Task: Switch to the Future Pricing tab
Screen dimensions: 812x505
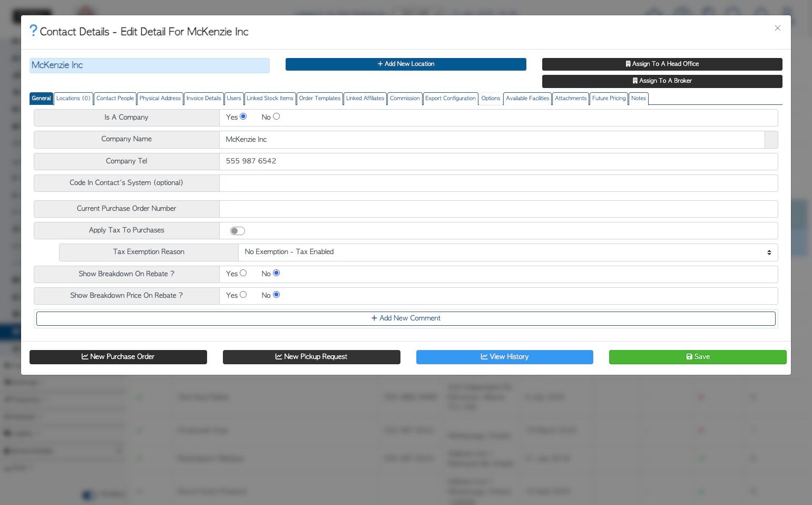Action: [x=609, y=99]
